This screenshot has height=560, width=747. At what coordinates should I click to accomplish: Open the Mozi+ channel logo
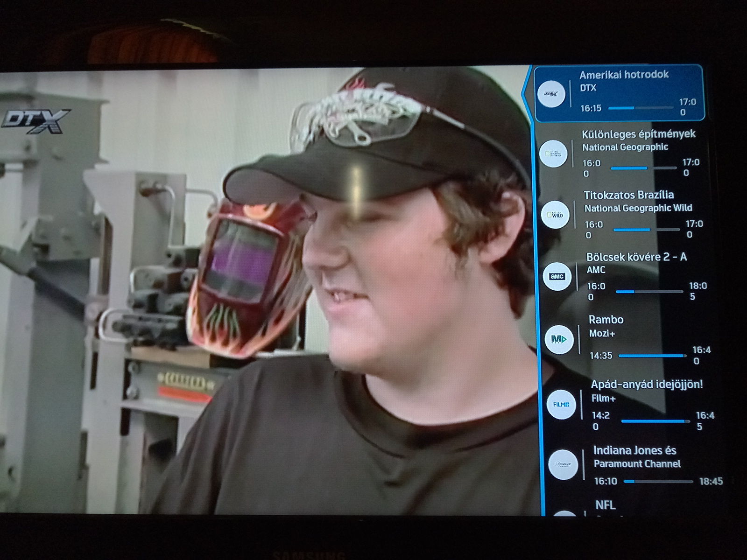(559, 339)
